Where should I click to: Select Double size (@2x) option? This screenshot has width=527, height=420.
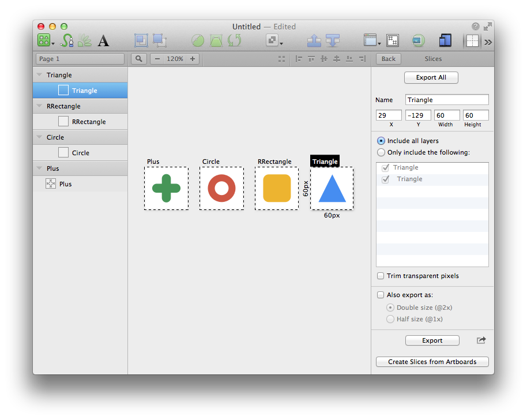point(390,307)
